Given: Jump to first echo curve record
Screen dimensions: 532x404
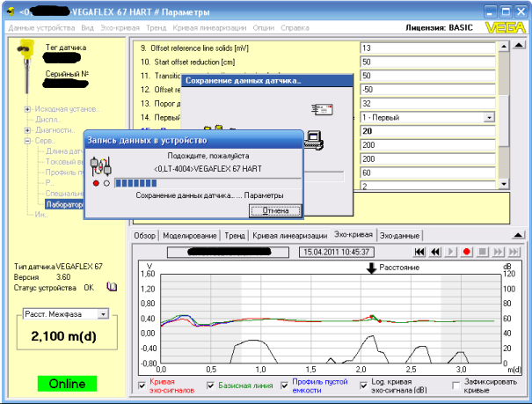Looking at the screenshot, I should tap(419, 252).
